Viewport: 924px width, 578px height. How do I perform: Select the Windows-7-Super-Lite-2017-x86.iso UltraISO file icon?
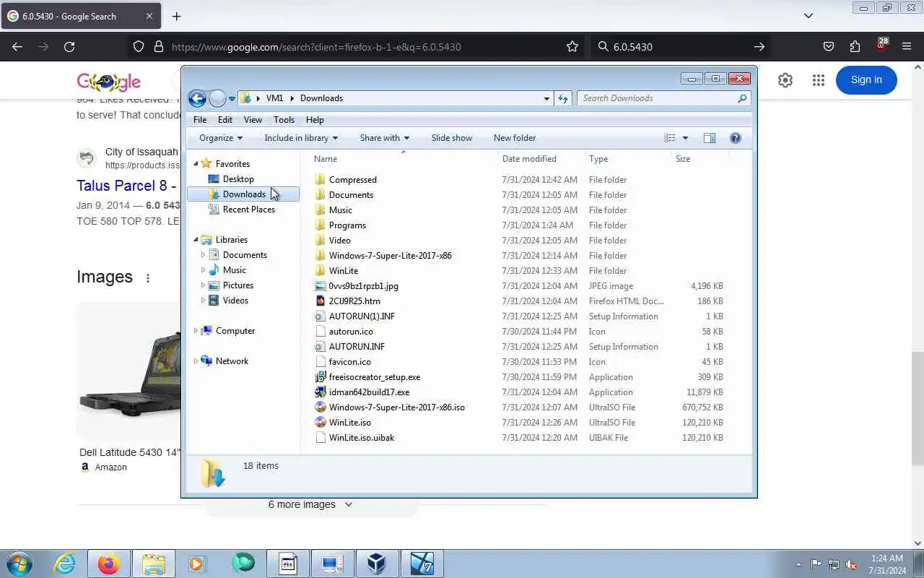[x=321, y=407]
